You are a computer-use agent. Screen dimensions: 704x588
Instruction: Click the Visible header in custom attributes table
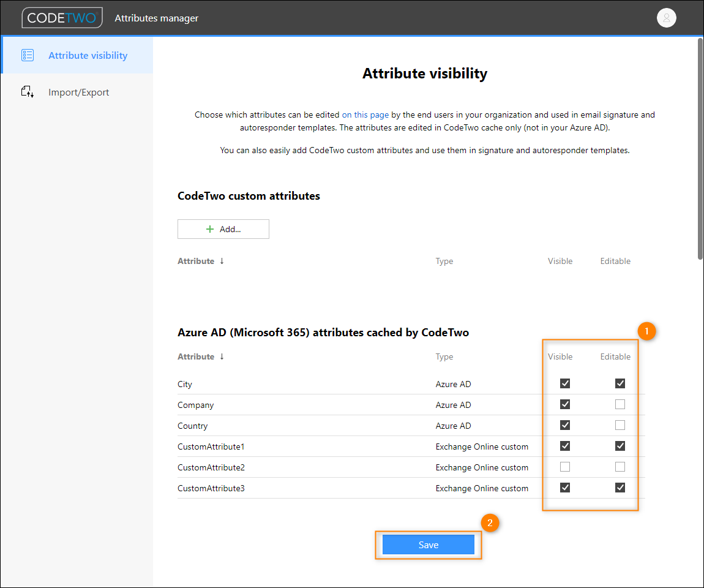[560, 261]
